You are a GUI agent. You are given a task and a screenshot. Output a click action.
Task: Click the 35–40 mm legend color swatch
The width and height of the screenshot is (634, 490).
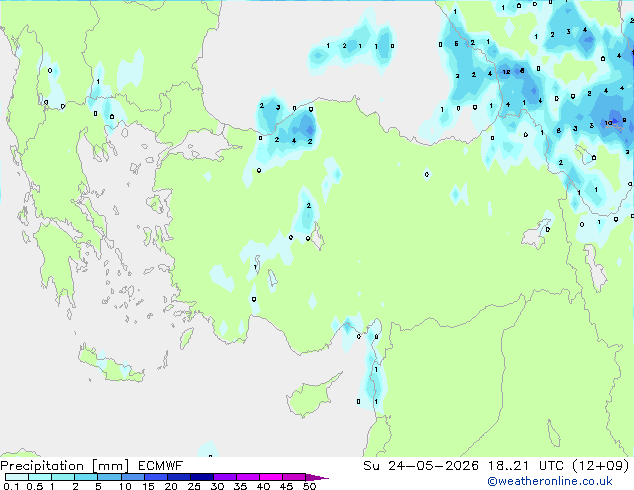click(248, 477)
